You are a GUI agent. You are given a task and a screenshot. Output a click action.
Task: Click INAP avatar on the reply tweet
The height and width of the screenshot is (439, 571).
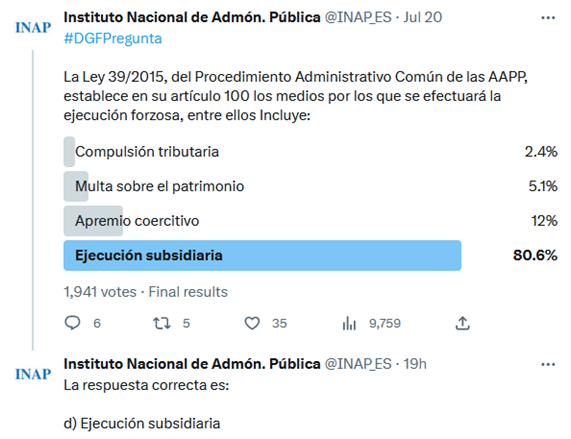pos(33,374)
